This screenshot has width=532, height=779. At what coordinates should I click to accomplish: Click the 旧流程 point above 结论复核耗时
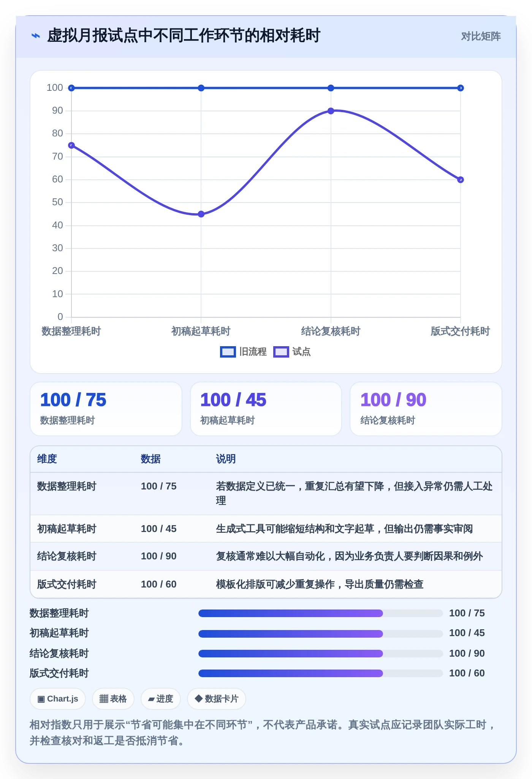pyautogui.click(x=331, y=88)
